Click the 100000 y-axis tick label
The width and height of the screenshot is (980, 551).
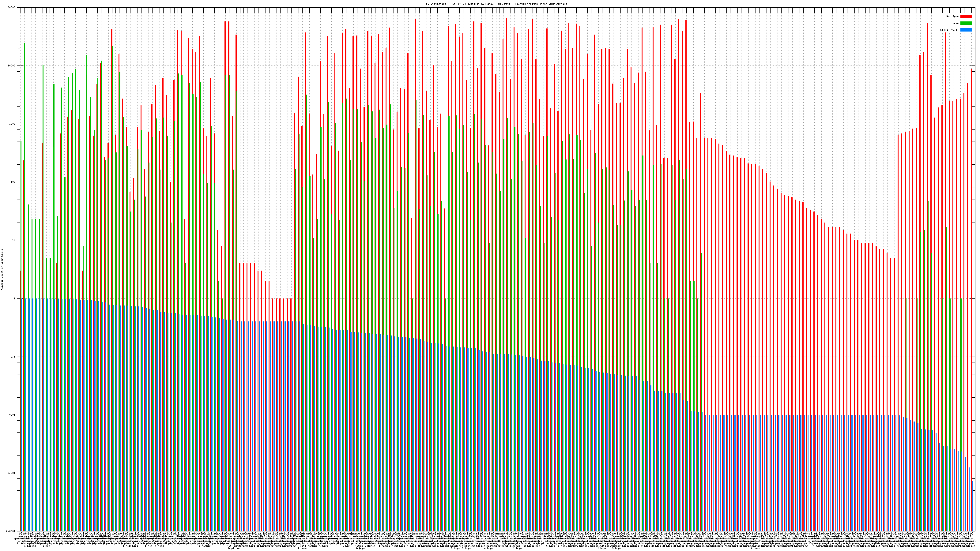pyautogui.click(x=11, y=8)
